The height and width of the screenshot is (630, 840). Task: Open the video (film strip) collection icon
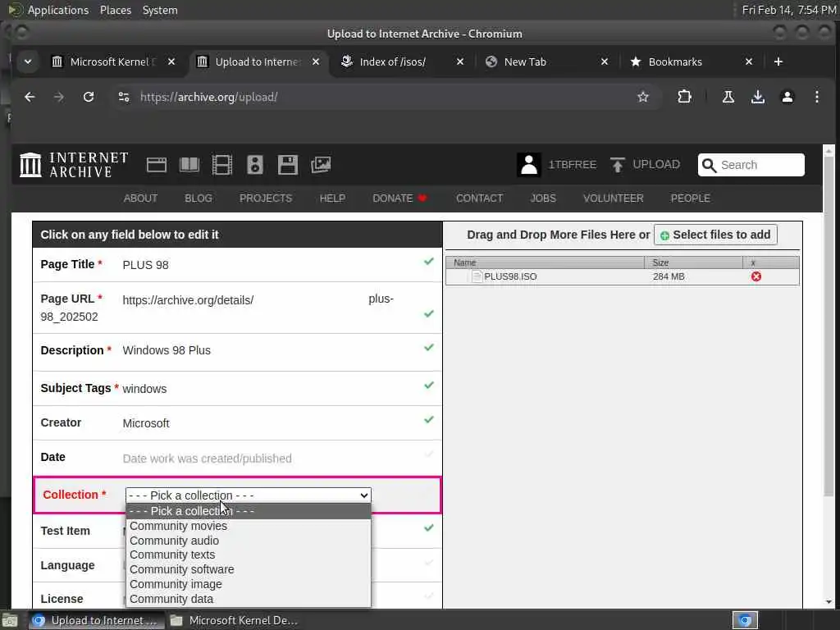pos(221,165)
